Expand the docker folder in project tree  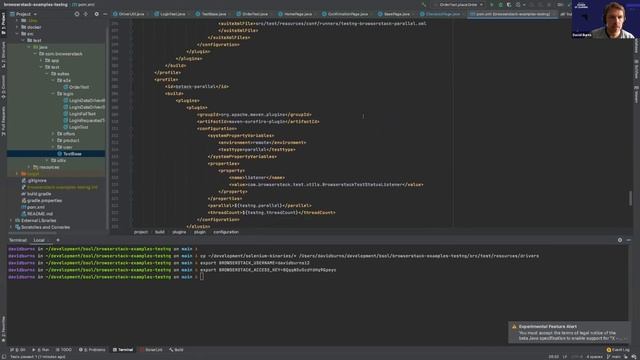tap(17, 27)
